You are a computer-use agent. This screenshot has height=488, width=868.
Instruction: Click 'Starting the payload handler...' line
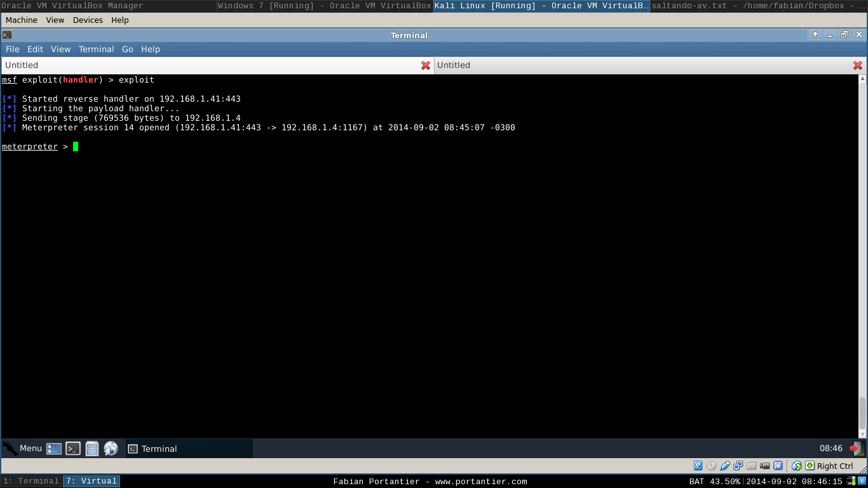[91, 109]
